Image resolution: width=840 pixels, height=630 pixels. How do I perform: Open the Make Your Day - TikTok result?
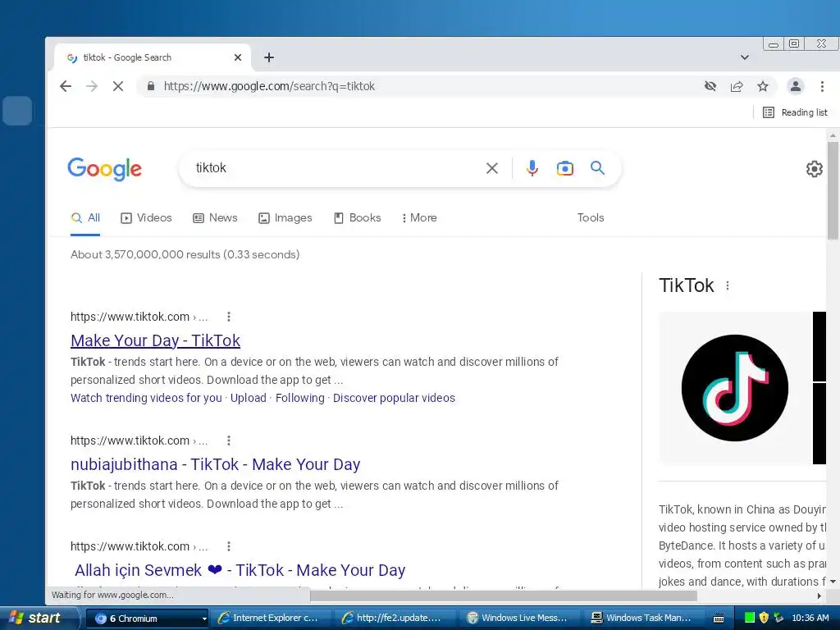click(x=155, y=340)
